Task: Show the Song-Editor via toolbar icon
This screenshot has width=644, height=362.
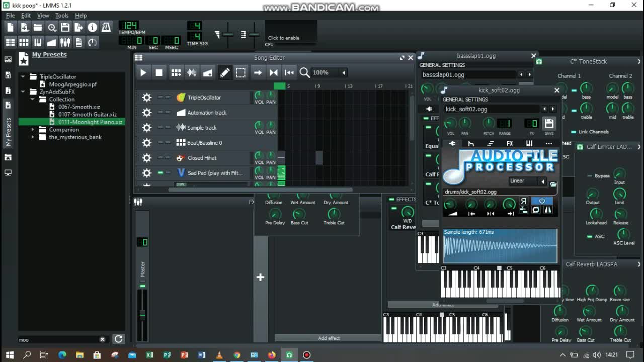Action: click(x=11, y=42)
